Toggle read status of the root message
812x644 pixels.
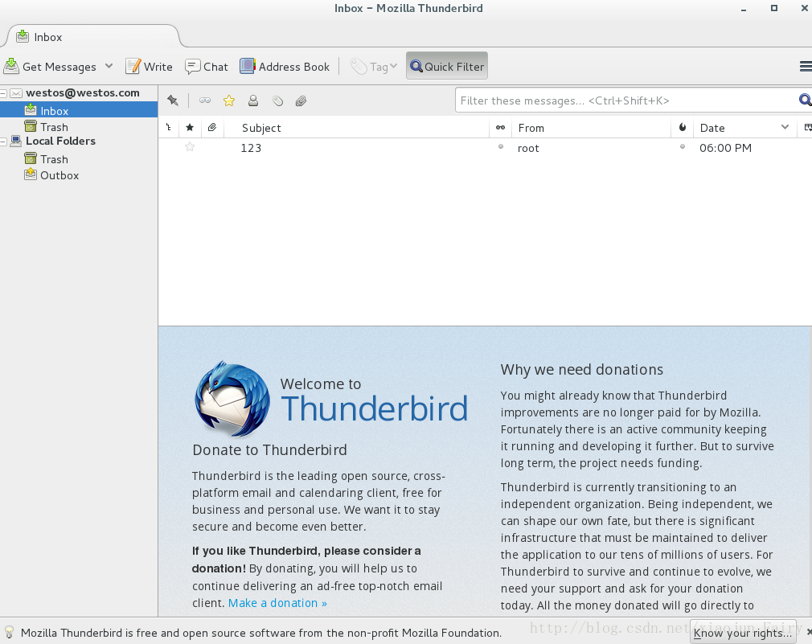pyautogui.click(x=501, y=147)
